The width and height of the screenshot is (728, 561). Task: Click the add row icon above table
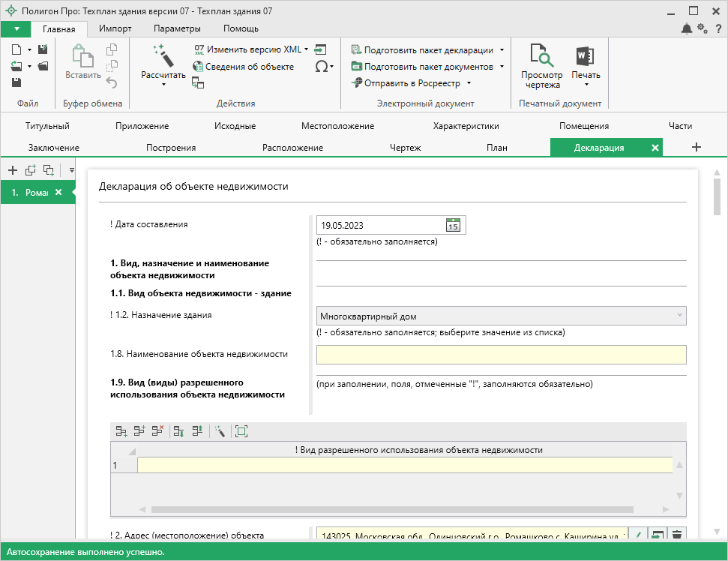(x=121, y=431)
